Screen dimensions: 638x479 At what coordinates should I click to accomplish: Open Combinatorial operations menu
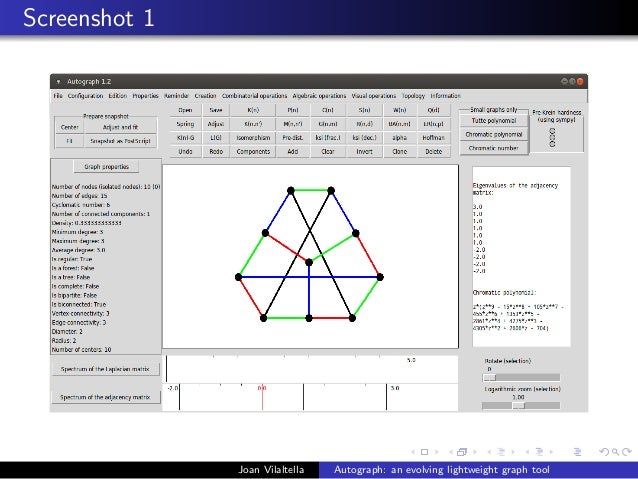[254, 96]
